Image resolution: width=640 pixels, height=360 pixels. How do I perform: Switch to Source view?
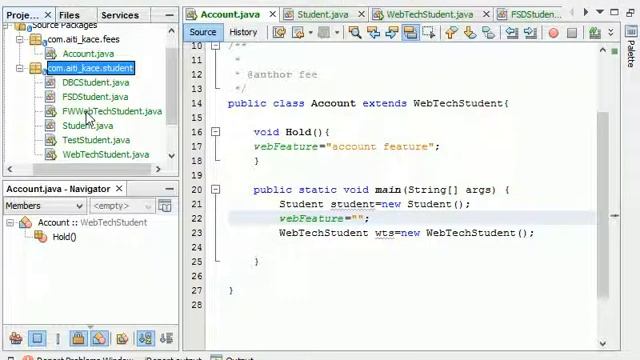point(203,32)
